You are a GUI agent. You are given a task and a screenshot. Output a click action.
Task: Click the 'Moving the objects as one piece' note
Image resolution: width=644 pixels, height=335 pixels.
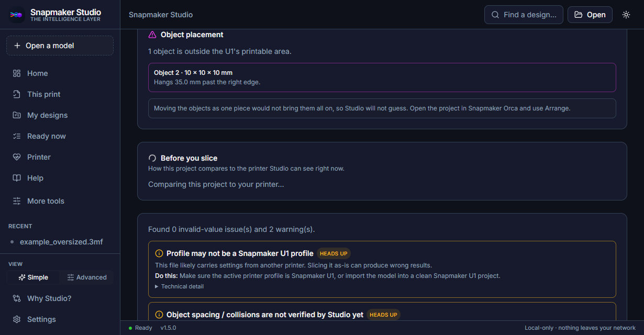[382, 108]
